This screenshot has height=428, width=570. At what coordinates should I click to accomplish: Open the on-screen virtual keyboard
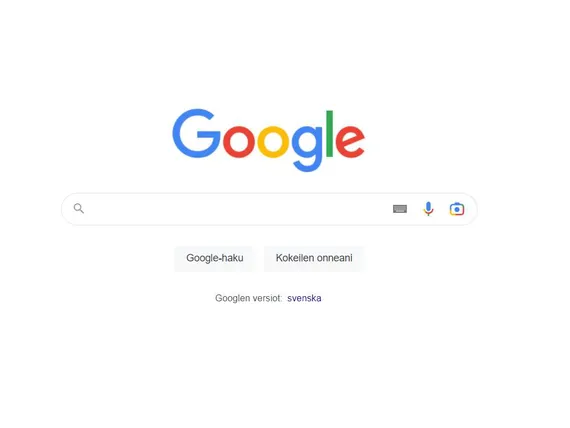click(400, 209)
